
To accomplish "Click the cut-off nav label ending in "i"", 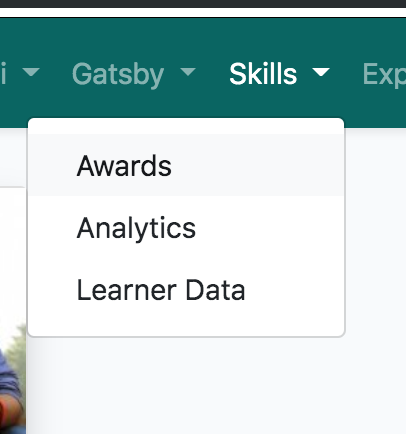I will 3,73.
